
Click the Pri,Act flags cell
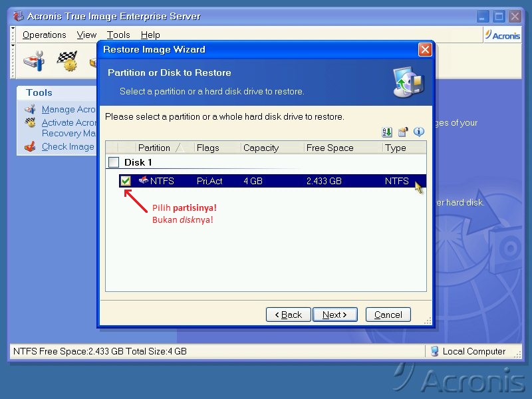click(209, 181)
